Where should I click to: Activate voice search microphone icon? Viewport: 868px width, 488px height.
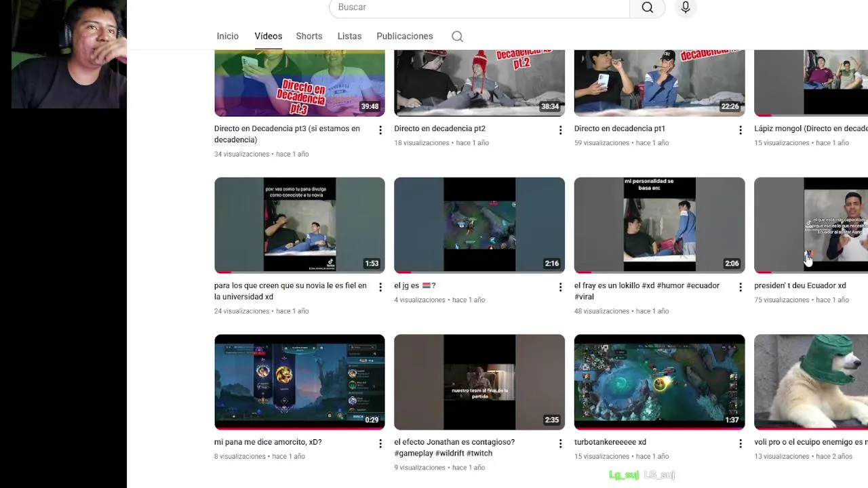point(686,7)
